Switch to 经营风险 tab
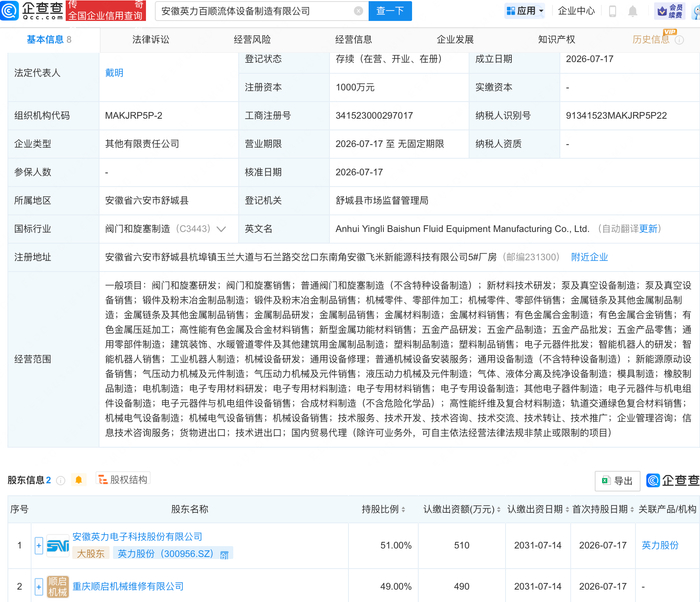Viewport: 700px width, 602px height. pos(252,40)
